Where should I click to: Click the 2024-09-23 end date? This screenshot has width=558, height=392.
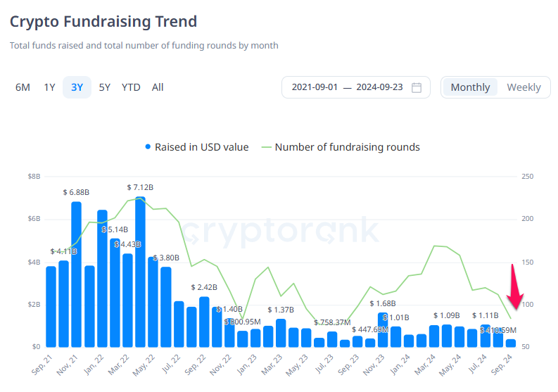380,87
